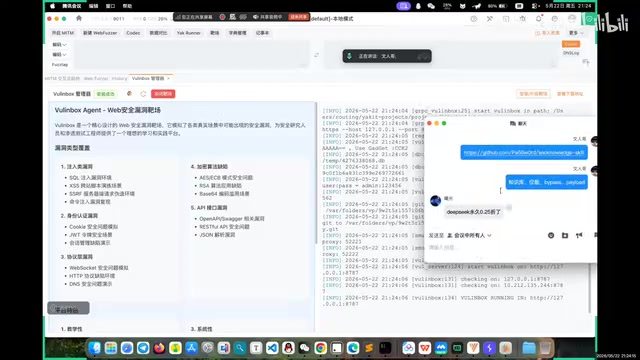Open the GitHub link in chat window

click(x=524, y=152)
